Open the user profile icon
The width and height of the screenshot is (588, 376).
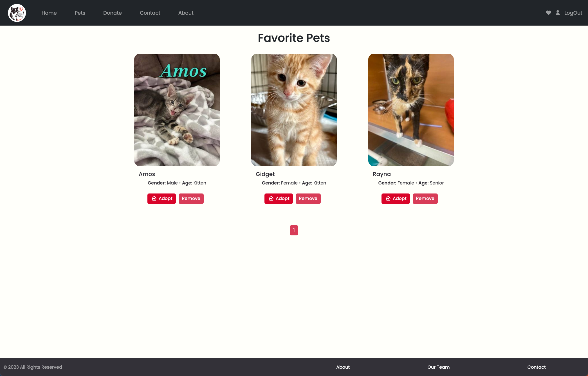coord(558,13)
